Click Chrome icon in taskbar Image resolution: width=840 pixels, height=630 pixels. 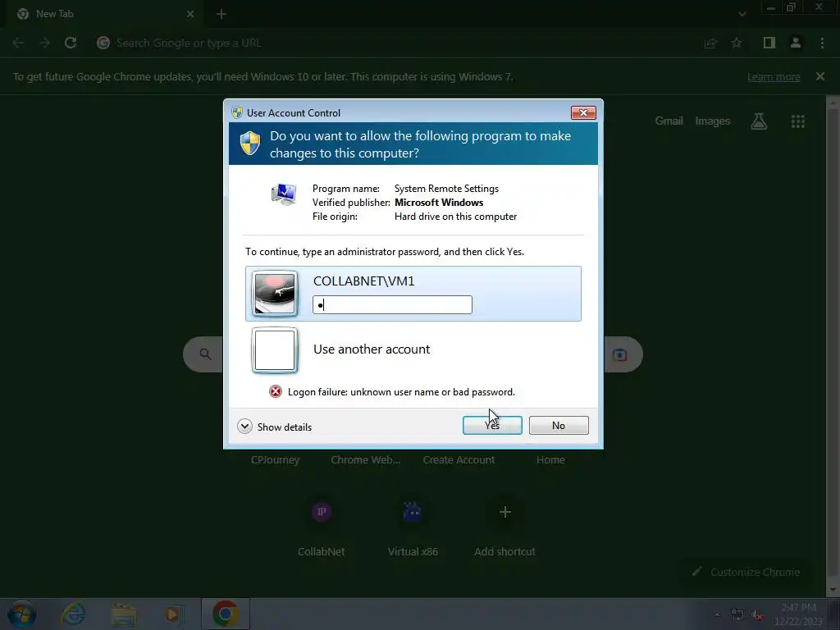tap(226, 614)
